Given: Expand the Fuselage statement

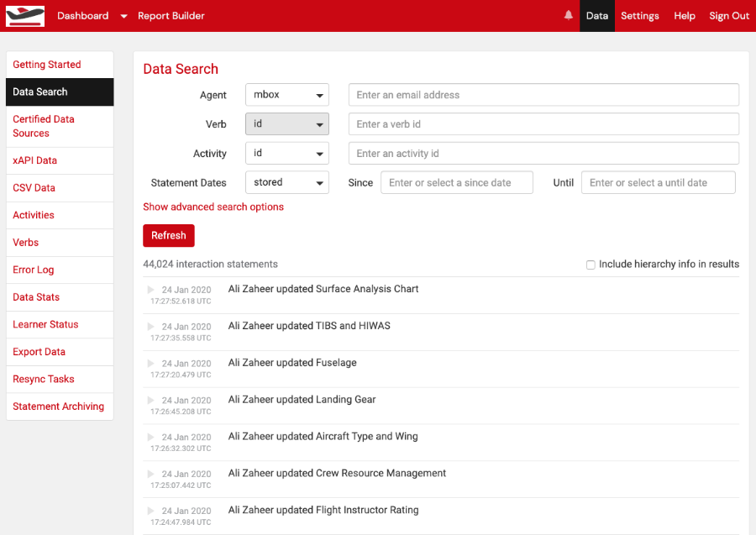Looking at the screenshot, I should click(x=151, y=364).
